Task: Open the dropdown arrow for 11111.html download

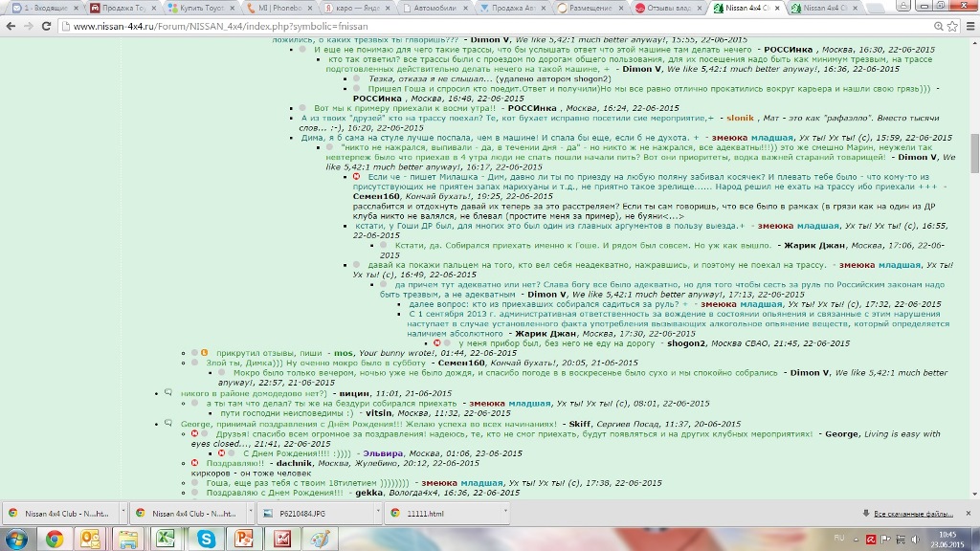Action: coord(505,513)
